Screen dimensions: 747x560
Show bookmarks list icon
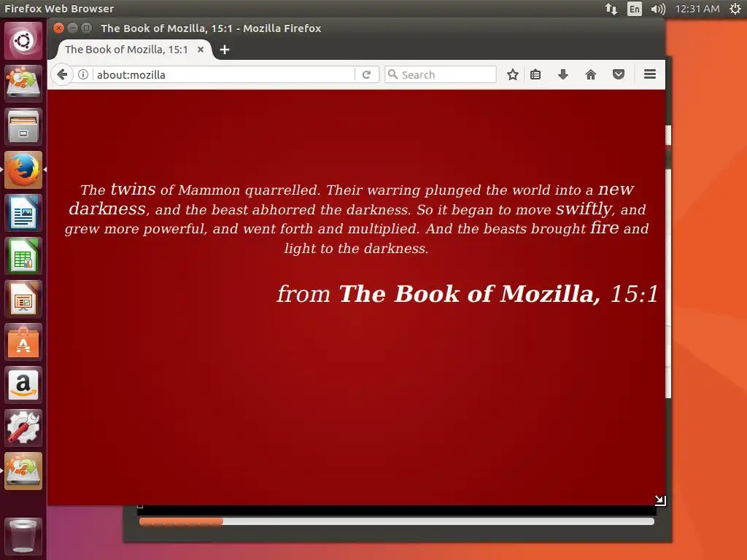535,74
